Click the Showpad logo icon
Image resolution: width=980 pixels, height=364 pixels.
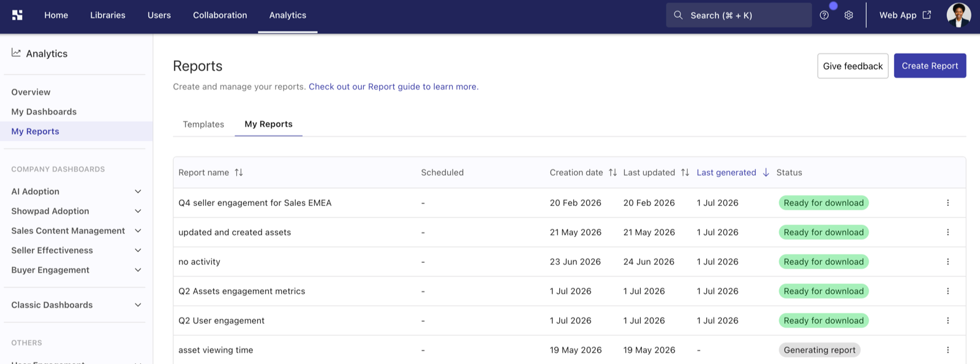pos(17,15)
